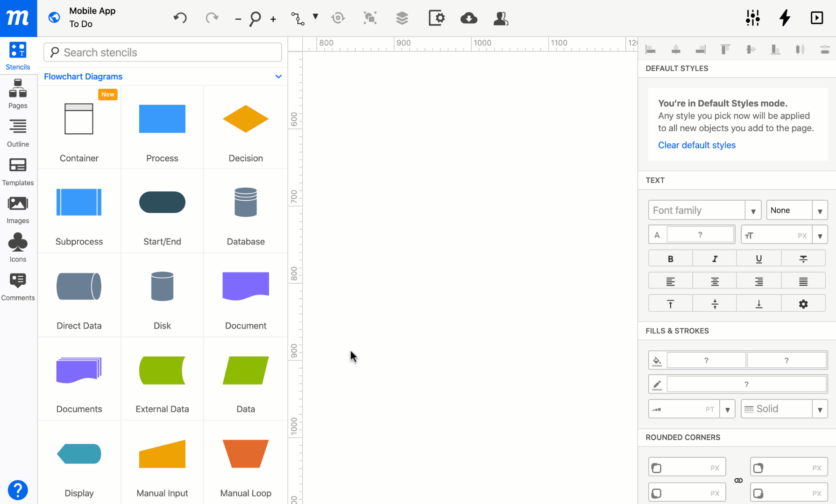Image resolution: width=836 pixels, height=504 pixels.
Task: Switch to the Templates sidebar tab
Action: coord(18,170)
